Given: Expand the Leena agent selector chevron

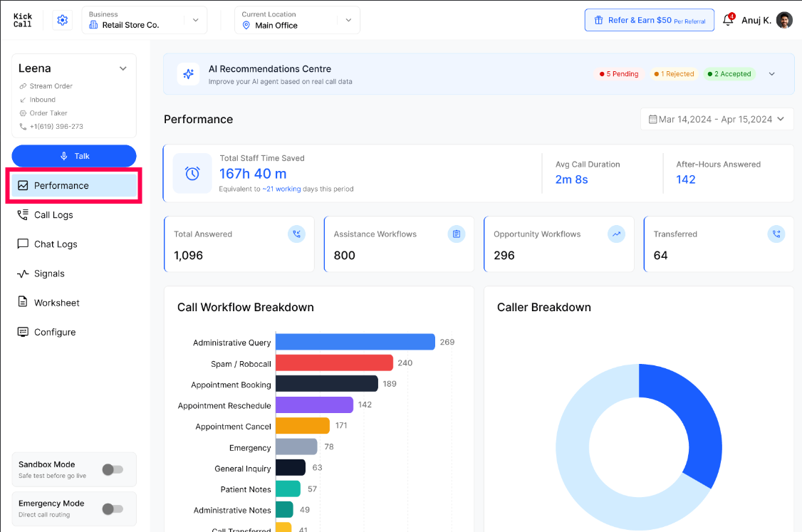Looking at the screenshot, I should coord(123,68).
